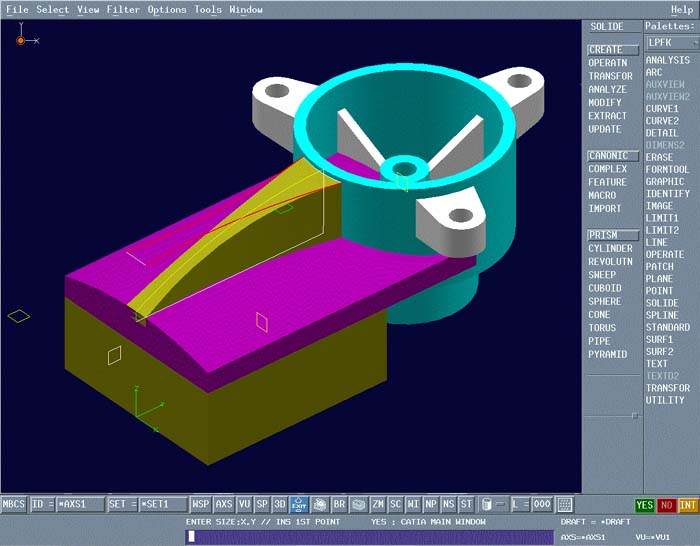Open the SET = *SET1 selector
The image size is (700, 546).
pyautogui.click(x=148, y=505)
